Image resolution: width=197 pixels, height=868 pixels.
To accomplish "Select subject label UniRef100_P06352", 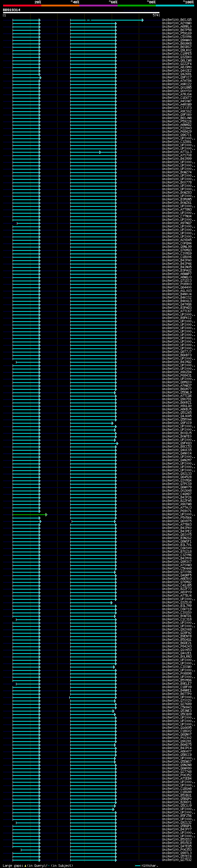I will tap(177, 775).
